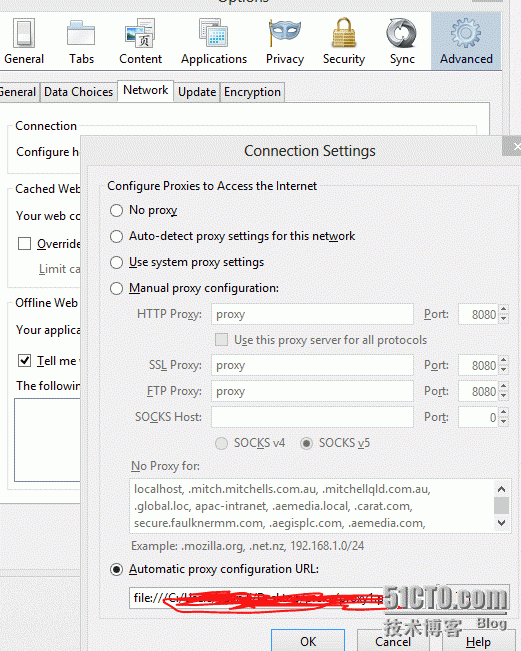This screenshot has height=651, width=521.
Task: Click the FTP Proxy address field
Action: (x=312, y=391)
